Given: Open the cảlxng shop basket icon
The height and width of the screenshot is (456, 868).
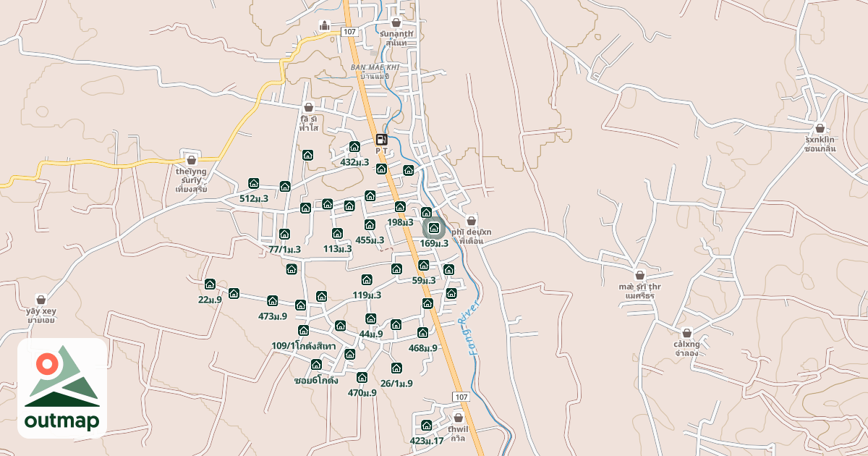Looking at the screenshot, I should 687,332.
